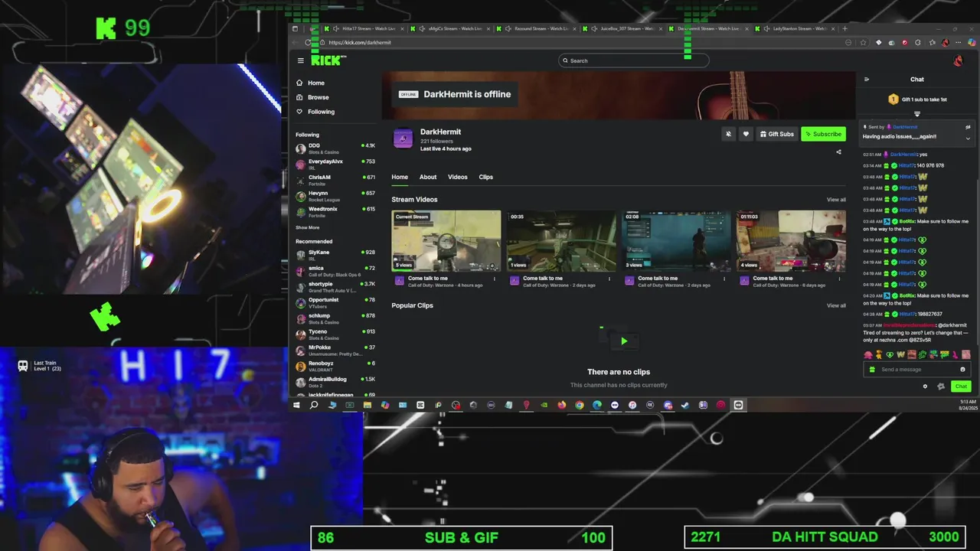The width and height of the screenshot is (980, 551).
Task: Open AdmiralBulldog recommended channel
Action: click(x=335, y=382)
